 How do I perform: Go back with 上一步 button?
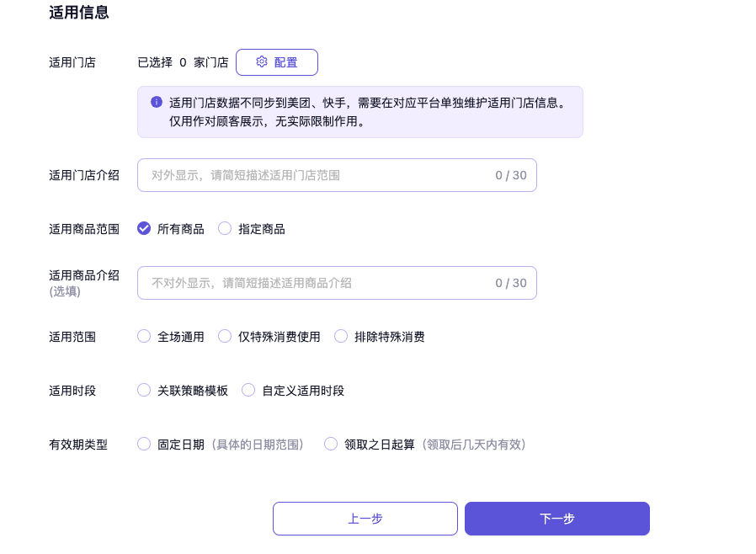[365, 519]
